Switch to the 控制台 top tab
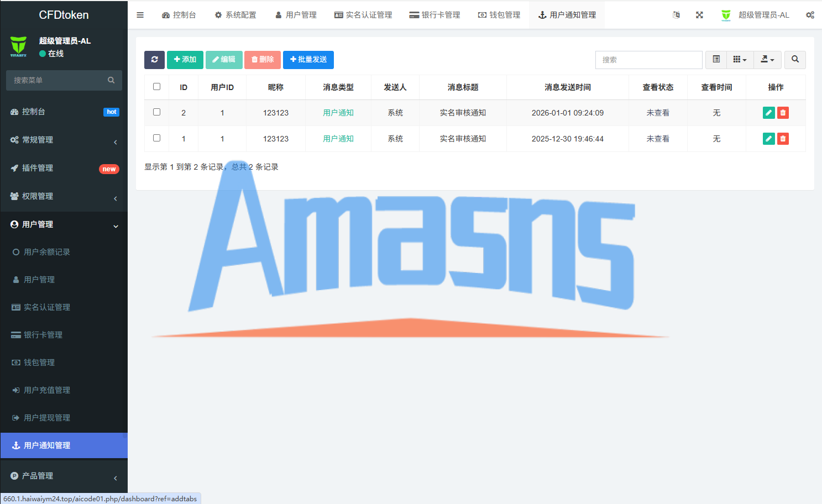Image resolution: width=822 pixels, height=504 pixels. [x=179, y=15]
